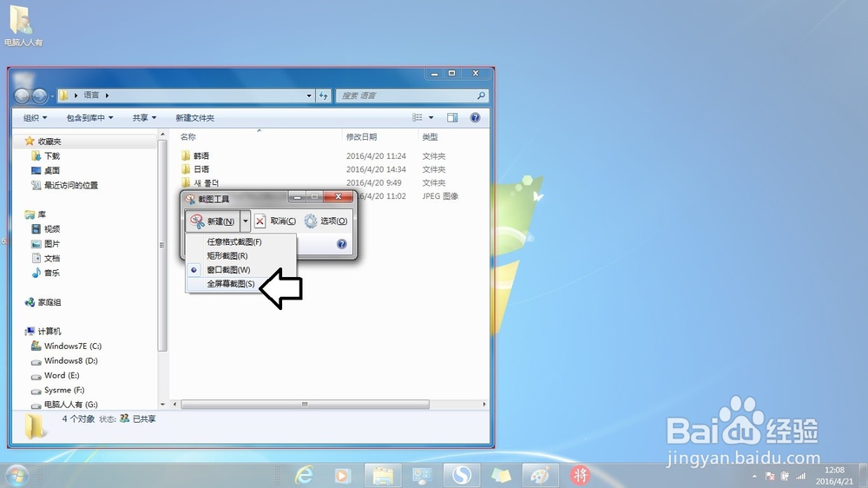Open Sysrme (F:) drive
The height and width of the screenshot is (488, 868).
pos(58,390)
